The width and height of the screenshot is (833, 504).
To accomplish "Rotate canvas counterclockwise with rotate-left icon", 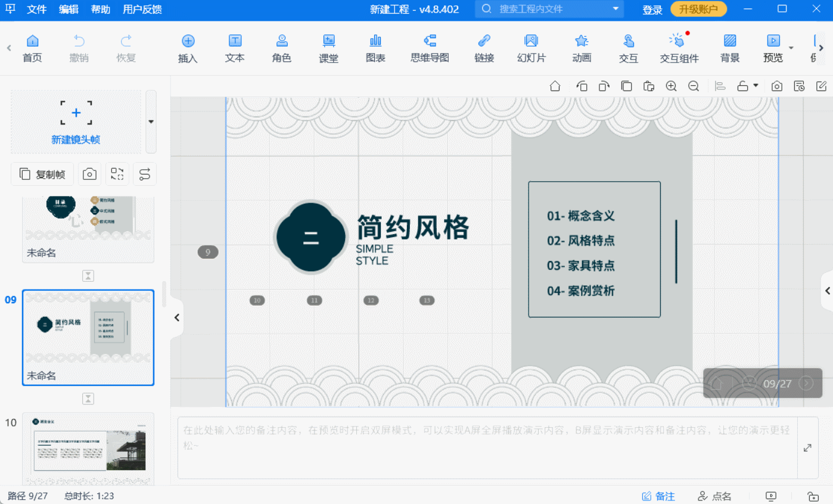I will coord(582,86).
